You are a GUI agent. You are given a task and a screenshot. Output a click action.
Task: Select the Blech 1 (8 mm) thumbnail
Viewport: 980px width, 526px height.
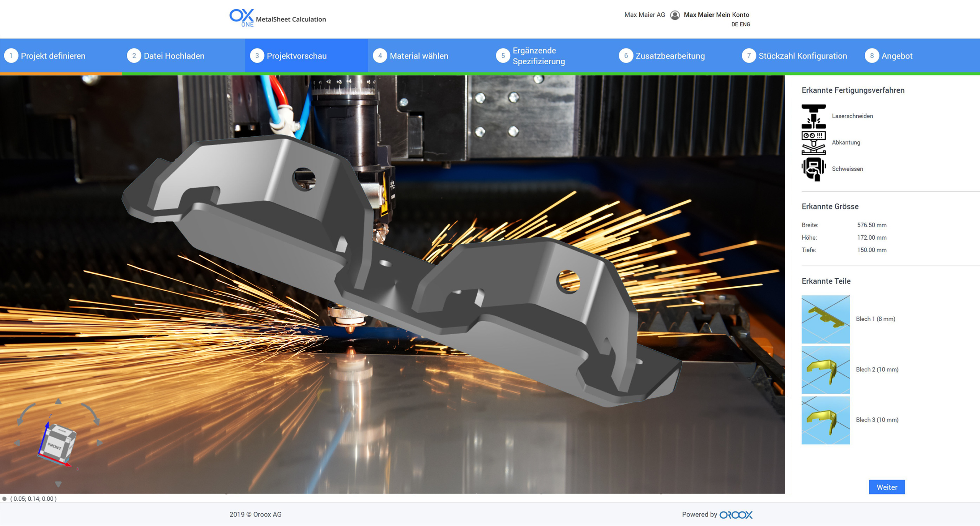pos(825,319)
